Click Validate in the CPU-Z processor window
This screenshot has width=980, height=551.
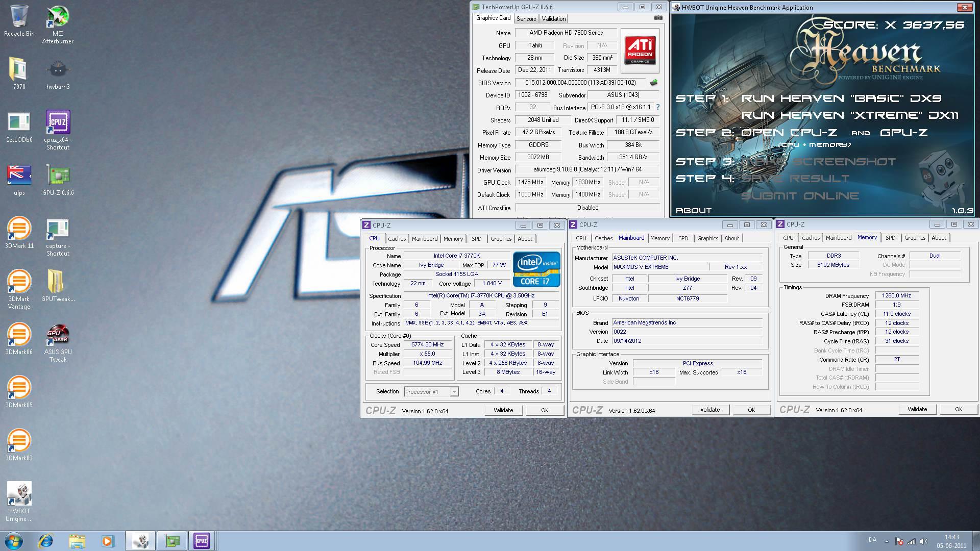point(503,410)
